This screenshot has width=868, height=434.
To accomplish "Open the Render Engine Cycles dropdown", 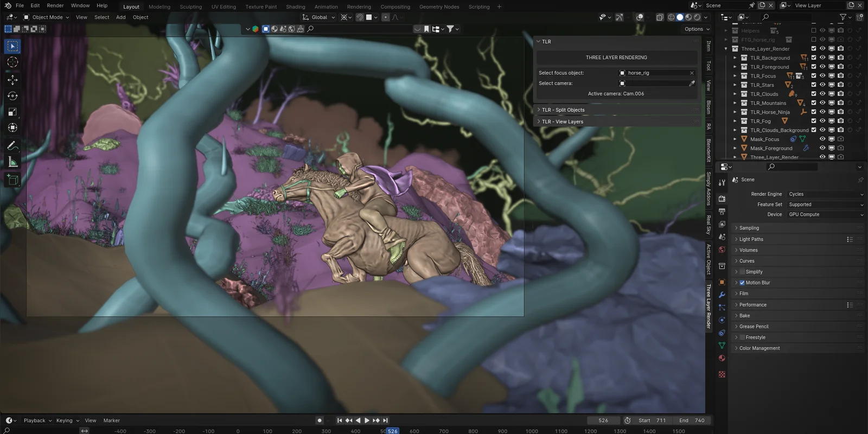I will [x=825, y=194].
